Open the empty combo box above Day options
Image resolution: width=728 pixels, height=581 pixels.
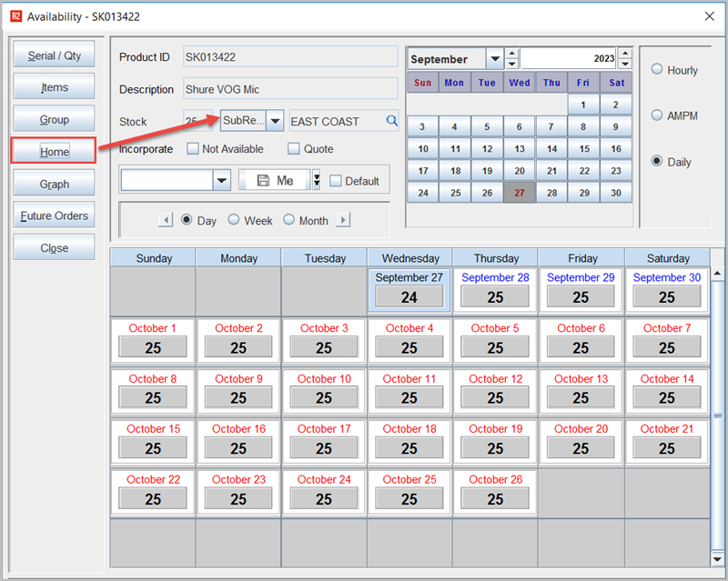tap(222, 181)
